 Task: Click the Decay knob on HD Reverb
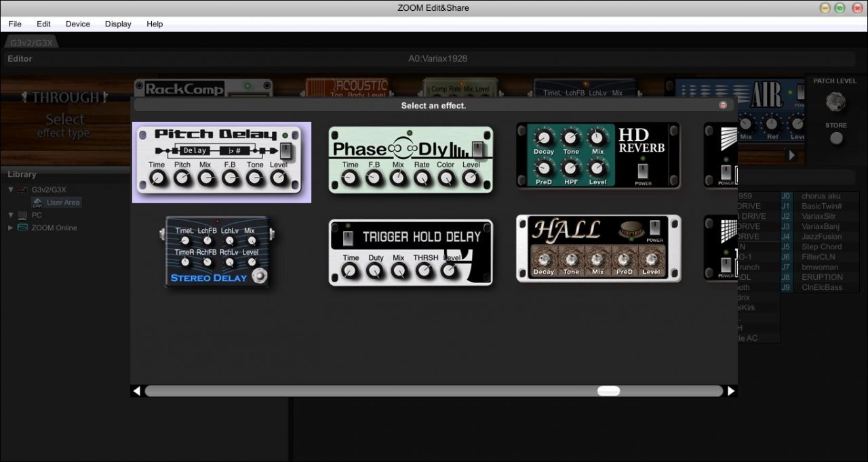(544, 138)
